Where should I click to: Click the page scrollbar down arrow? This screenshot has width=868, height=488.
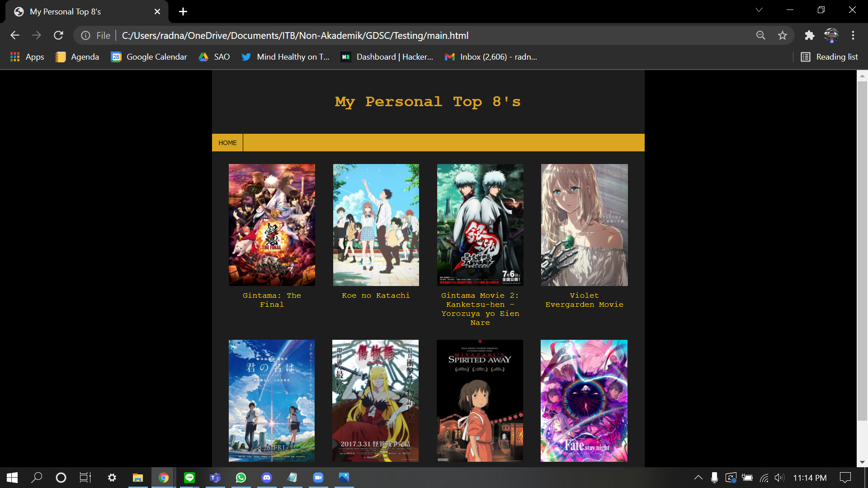point(862,462)
